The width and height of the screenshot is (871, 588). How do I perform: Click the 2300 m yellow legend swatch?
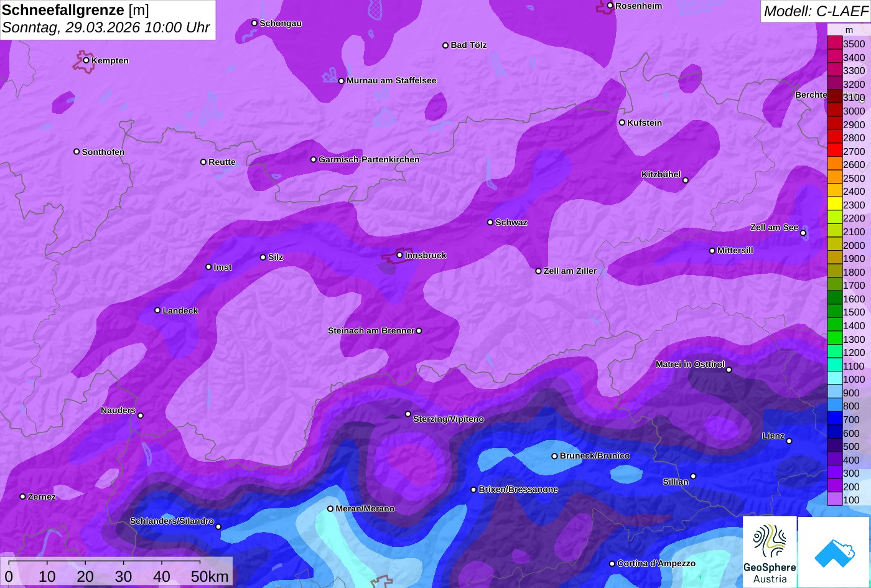coord(834,205)
